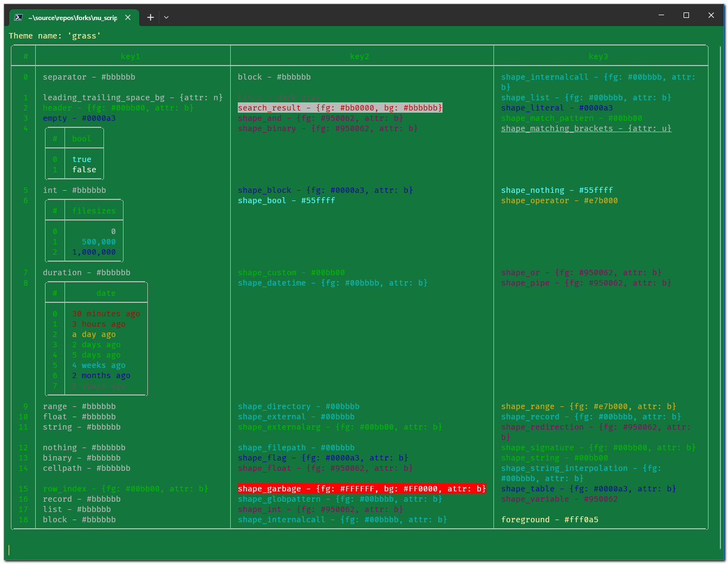Click '4 weeks ago' in date table
The width and height of the screenshot is (728, 564).
click(x=99, y=365)
